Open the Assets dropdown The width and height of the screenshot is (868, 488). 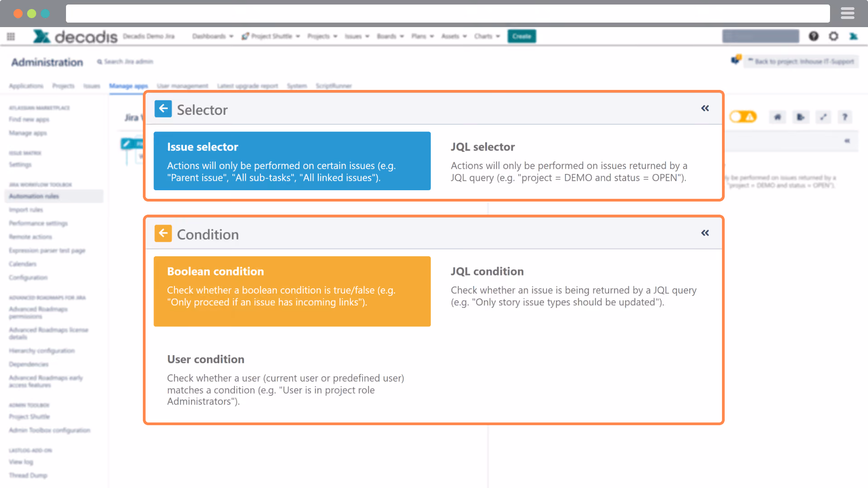pos(454,36)
